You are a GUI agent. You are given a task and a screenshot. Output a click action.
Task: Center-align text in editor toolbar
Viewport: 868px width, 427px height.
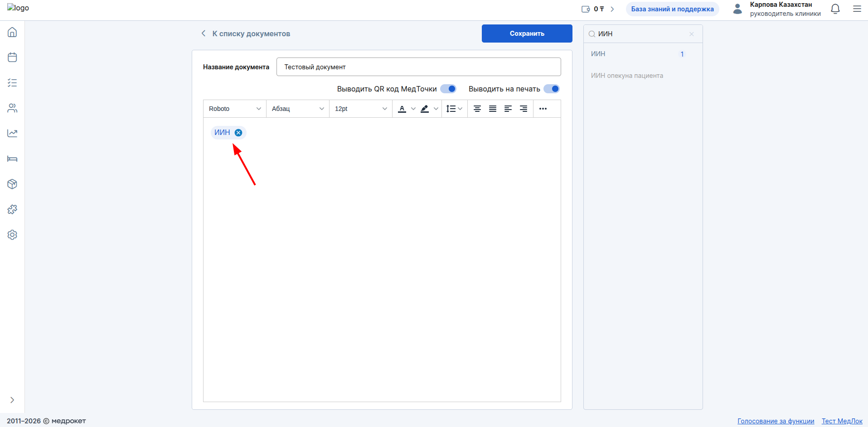pos(477,109)
